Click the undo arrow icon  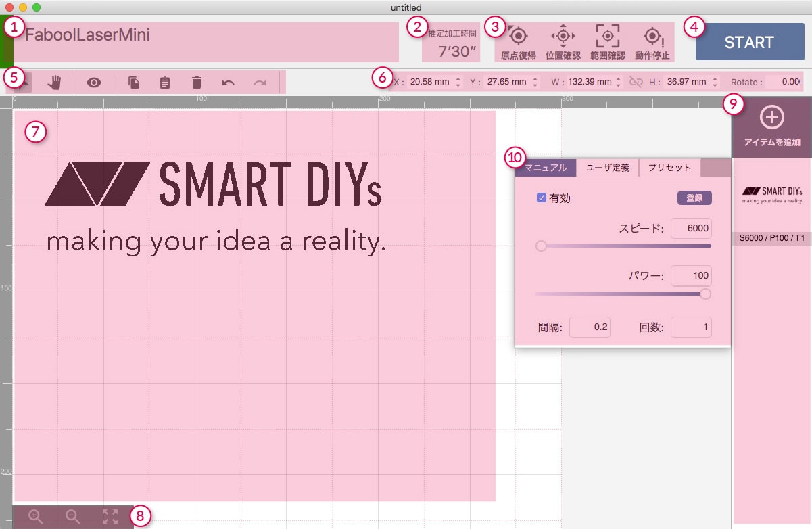229,83
